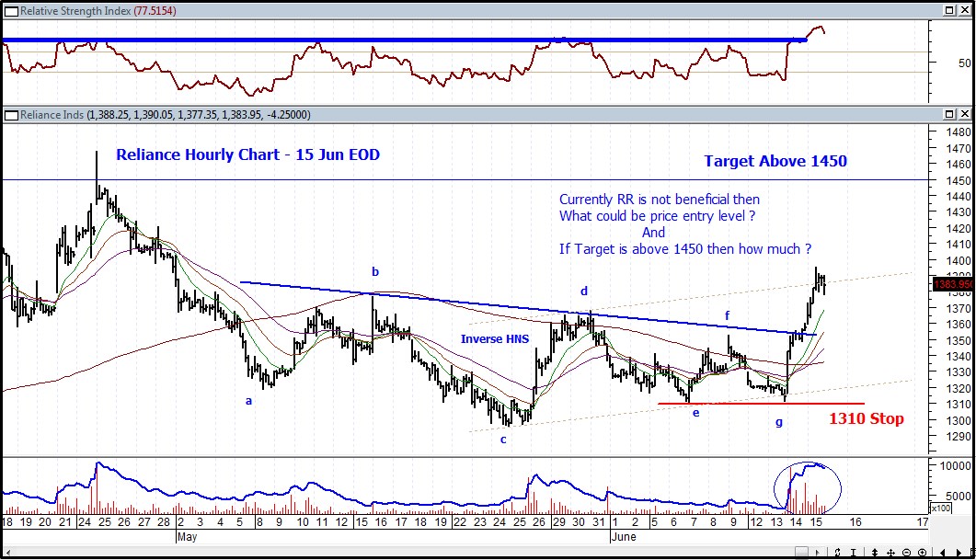Close the Relative Strength Index pane
This screenshot has width=976, height=560.
(964, 10)
